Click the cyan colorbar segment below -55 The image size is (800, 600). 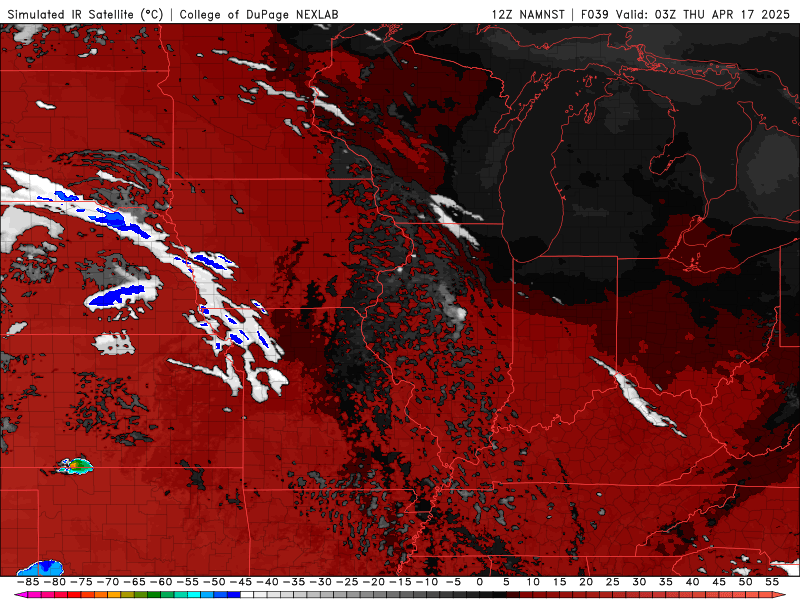coord(194,595)
